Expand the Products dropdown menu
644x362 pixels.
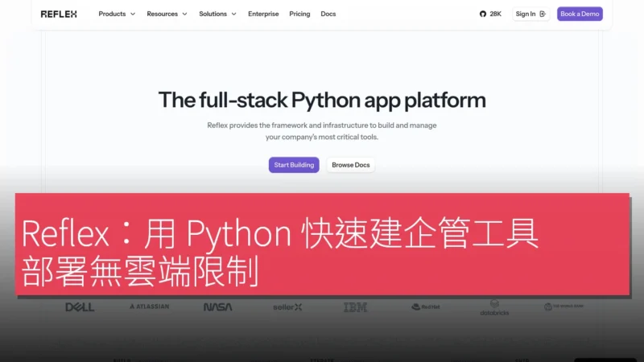coord(117,14)
